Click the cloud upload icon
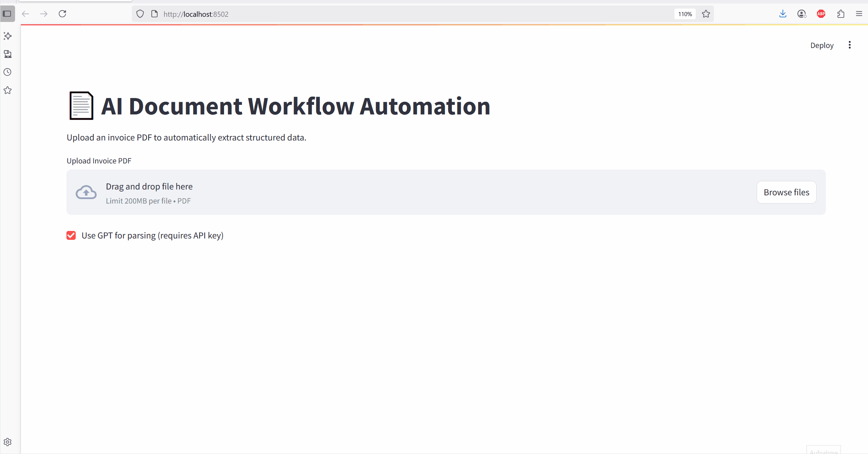The width and height of the screenshot is (868, 454). [86, 192]
